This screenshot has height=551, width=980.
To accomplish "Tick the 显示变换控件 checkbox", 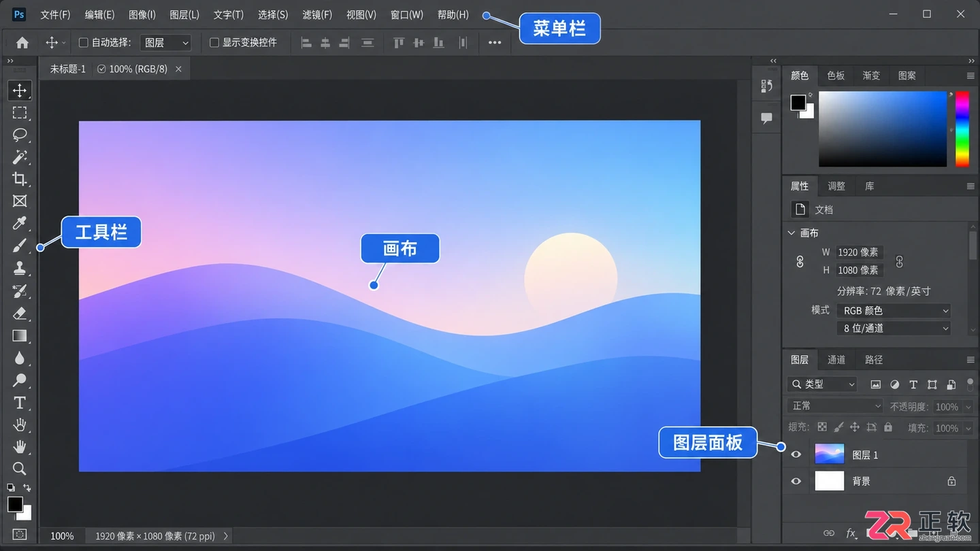I will pyautogui.click(x=214, y=42).
